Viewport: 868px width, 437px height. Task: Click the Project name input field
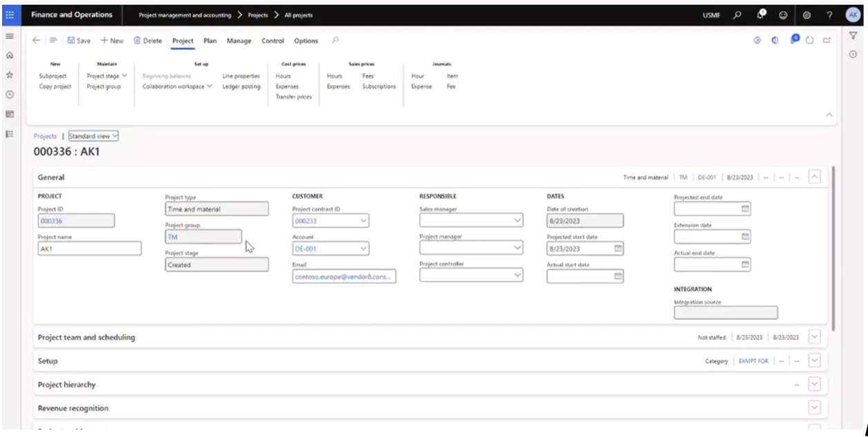[x=90, y=248]
